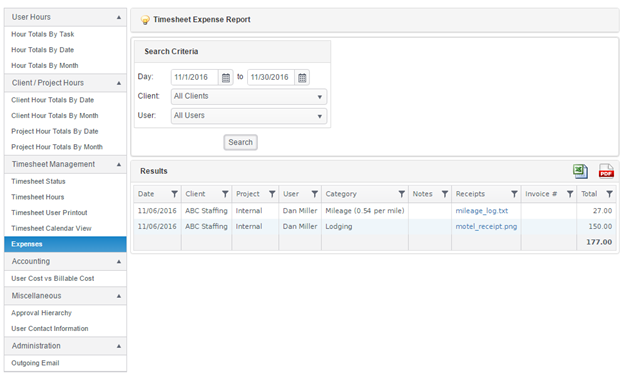Open the All Users dropdown

249,116
